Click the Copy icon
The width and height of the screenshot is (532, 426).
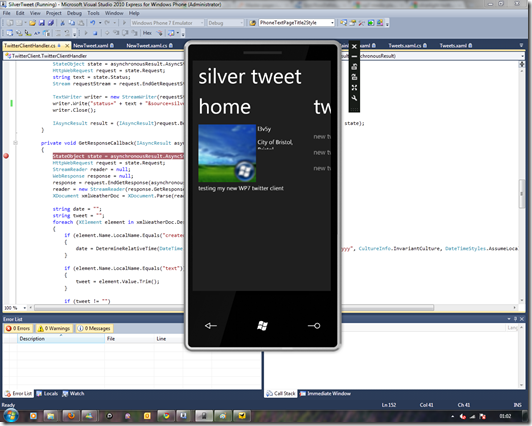72,23
